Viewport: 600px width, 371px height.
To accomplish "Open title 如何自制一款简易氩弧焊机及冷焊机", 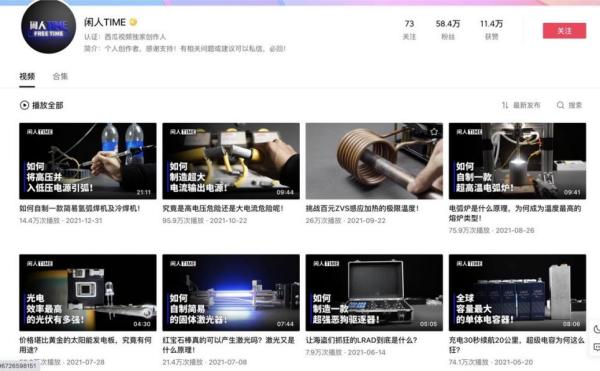I will (80, 208).
